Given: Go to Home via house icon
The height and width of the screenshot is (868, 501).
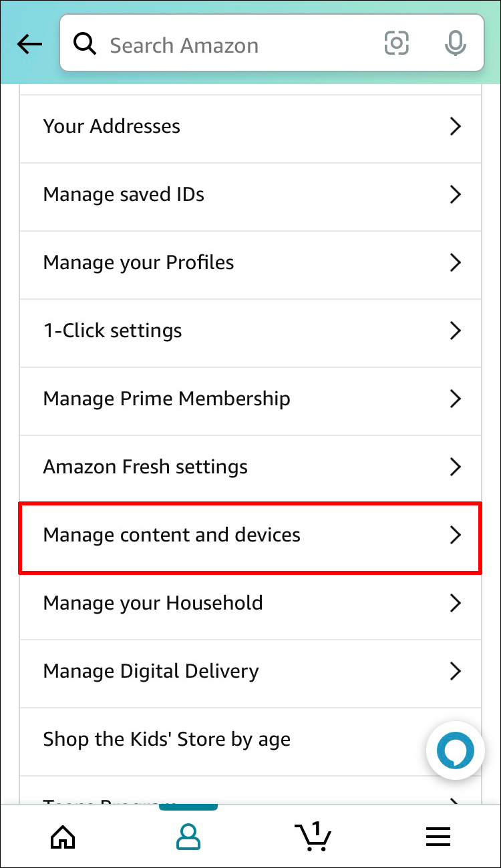Looking at the screenshot, I should [x=63, y=835].
